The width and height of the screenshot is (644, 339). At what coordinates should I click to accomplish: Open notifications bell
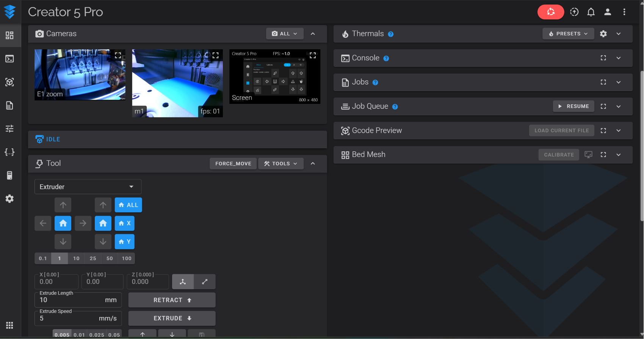tap(591, 12)
